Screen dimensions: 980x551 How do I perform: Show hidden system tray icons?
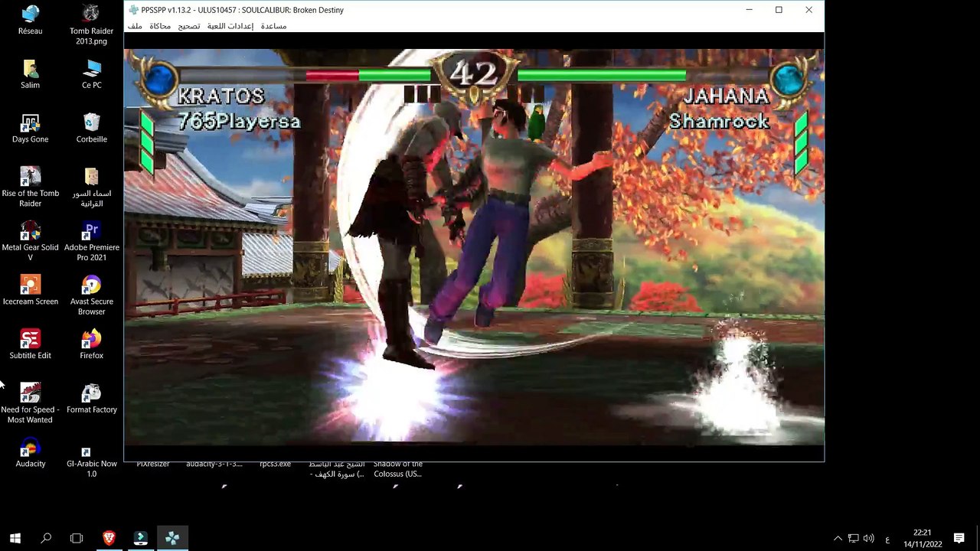point(838,539)
